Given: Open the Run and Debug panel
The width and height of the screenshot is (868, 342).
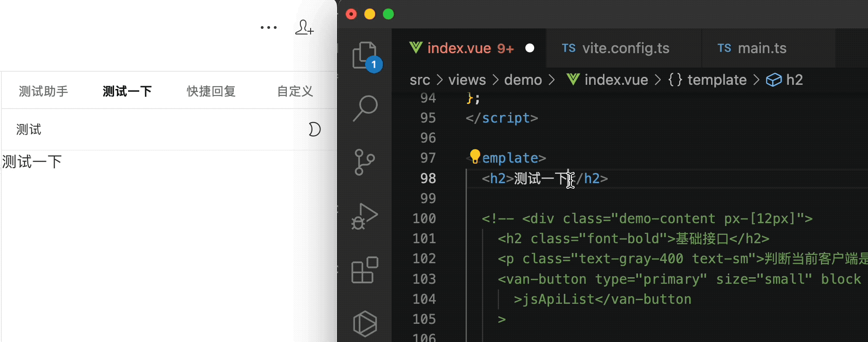Looking at the screenshot, I should pos(365,217).
